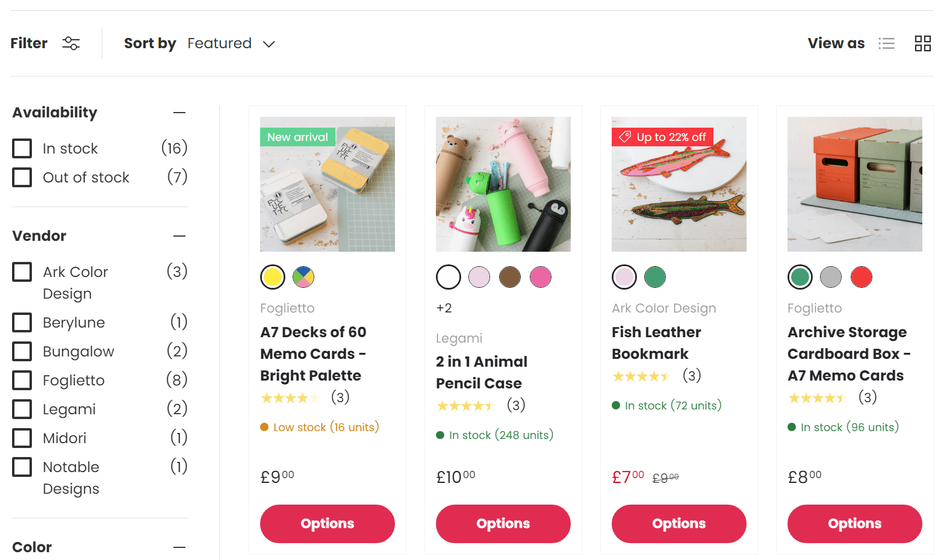Collapse the Vendor filter section
Image resolution: width=938 pixels, height=560 pixels.
[x=179, y=235]
